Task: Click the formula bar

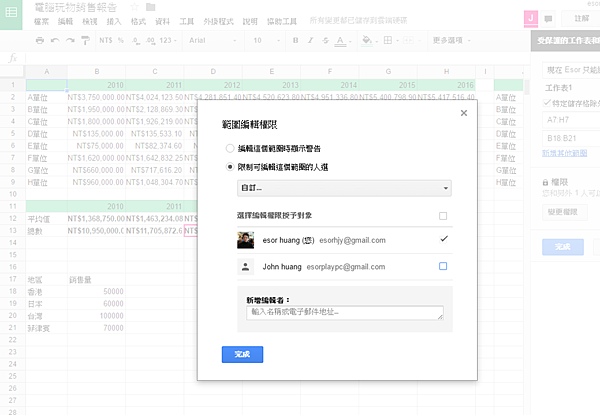Action: (277, 58)
